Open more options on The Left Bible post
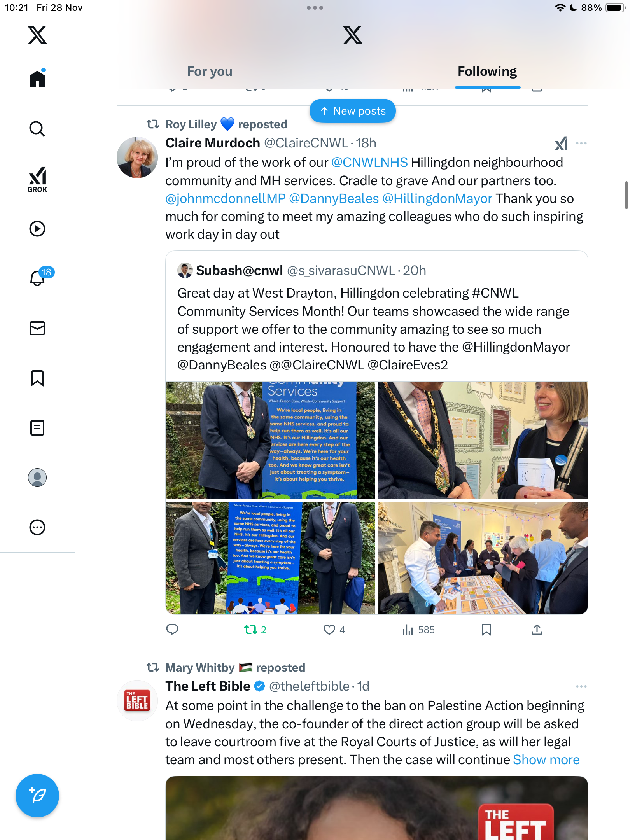Screen dimensions: 630x840 coord(581,686)
